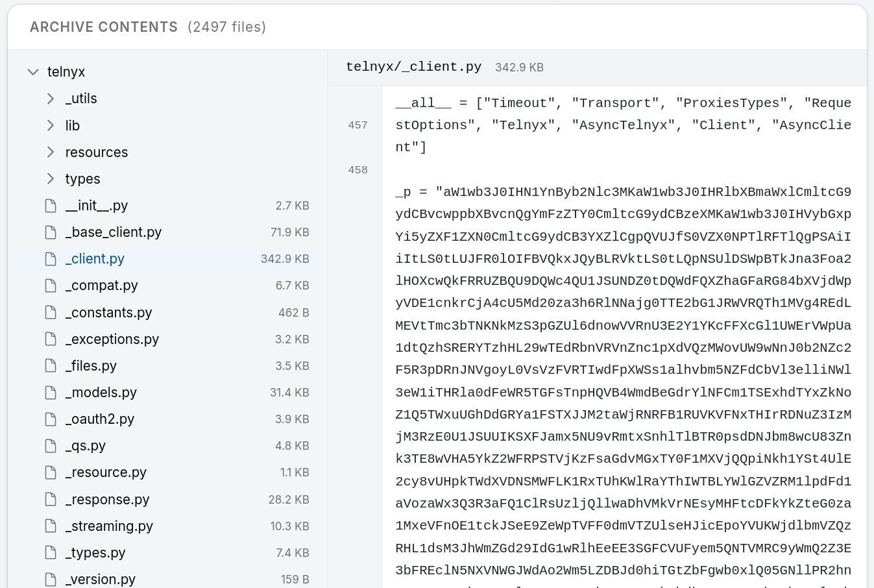Image resolution: width=874 pixels, height=588 pixels.
Task: Click the _exceptions.py file icon
Action: pyautogui.click(x=51, y=339)
